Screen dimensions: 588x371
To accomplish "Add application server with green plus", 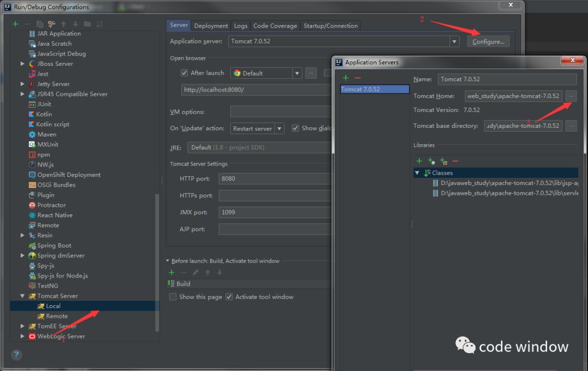I will (346, 78).
